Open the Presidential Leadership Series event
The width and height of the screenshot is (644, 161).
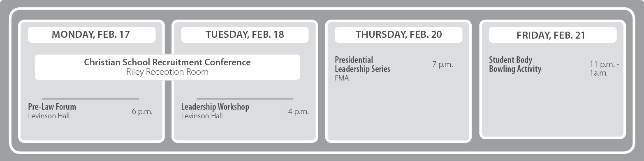[x=362, y=64]
